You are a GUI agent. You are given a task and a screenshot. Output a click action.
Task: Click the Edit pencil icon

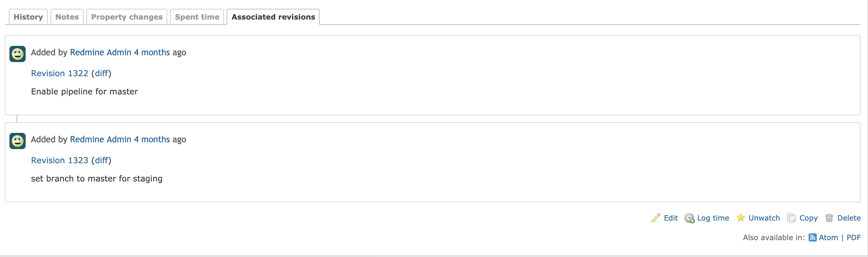(656, 218)
